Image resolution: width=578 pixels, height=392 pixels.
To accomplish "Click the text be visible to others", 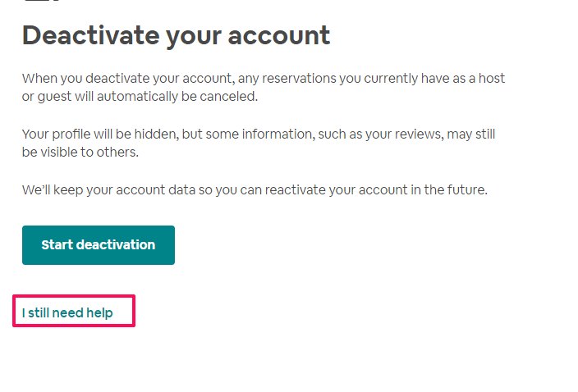I will click(80, 152).
